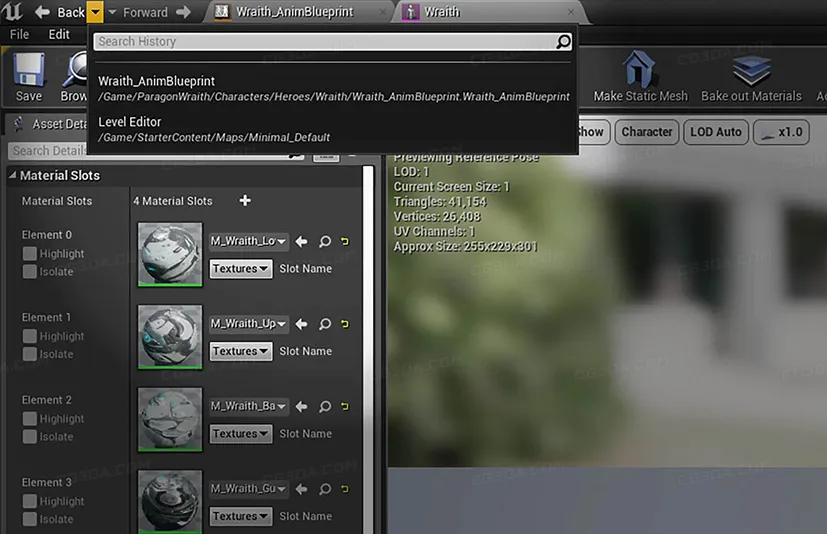
Task: Enable Highlight for Element 0
Action: 30,254
